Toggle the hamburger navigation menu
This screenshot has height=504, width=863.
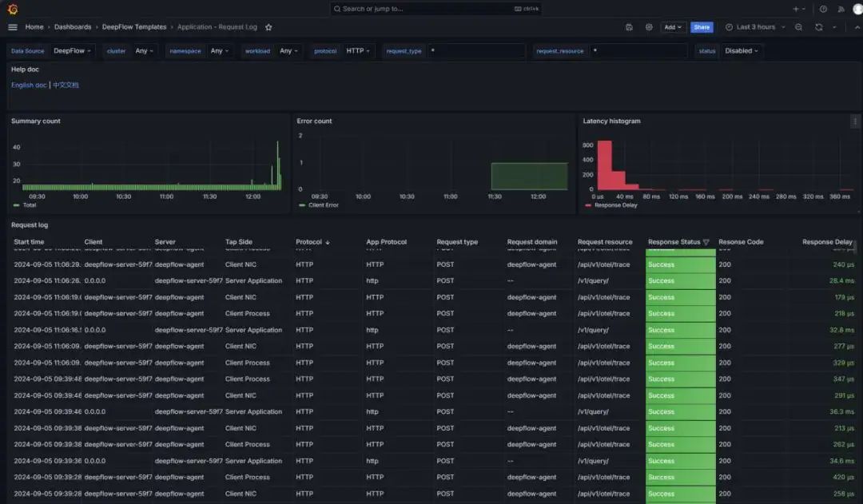pyautogui.click(x=13, y=27)
